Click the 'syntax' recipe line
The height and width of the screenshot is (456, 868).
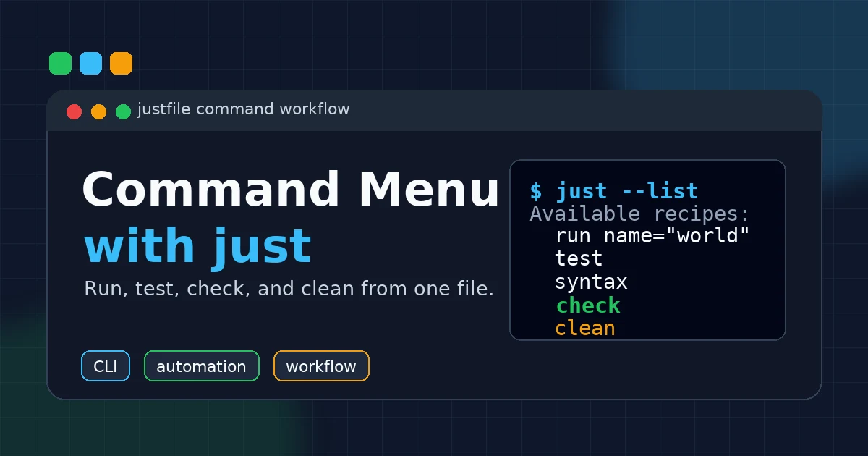tap(591, 282)
